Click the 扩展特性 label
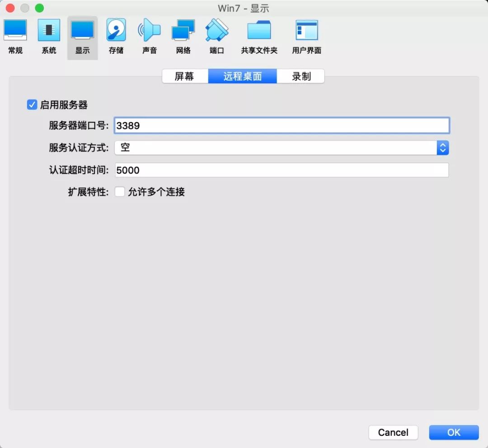This screenshot has width=488, height=448. click(x=89, y=192)
